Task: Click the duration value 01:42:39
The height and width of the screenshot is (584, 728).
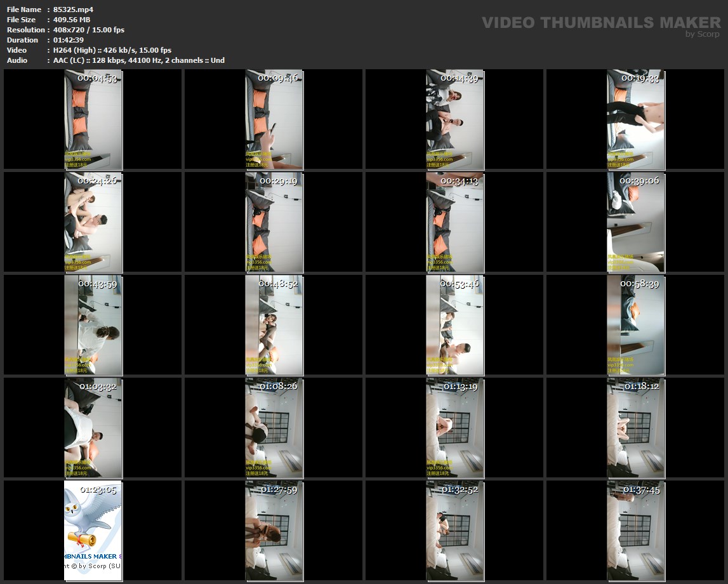Action: (69, 40)
